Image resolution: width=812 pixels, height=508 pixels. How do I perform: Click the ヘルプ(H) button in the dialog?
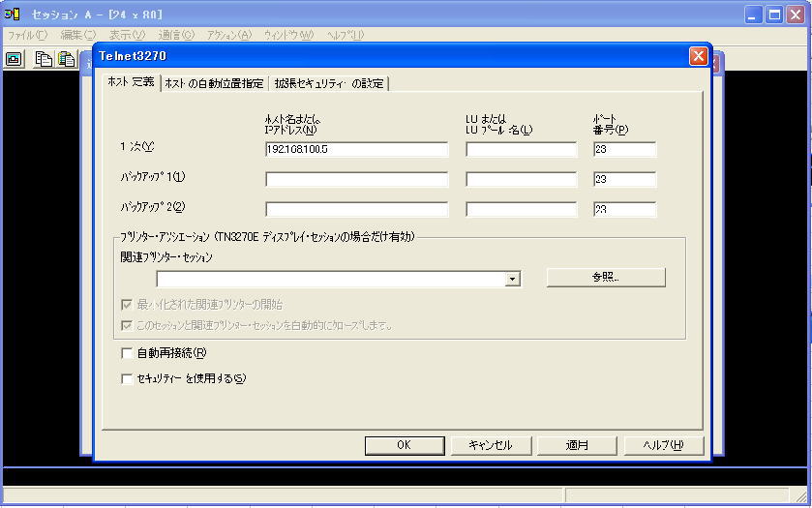[x=663, y=445]
